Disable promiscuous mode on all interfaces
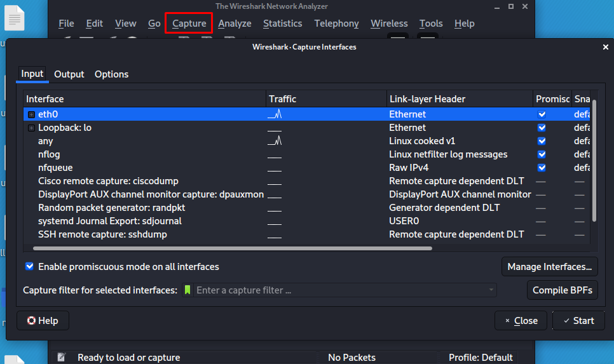The width and height of the screenshot is (614, 364). pyautogui.click(x=29, y=267)
